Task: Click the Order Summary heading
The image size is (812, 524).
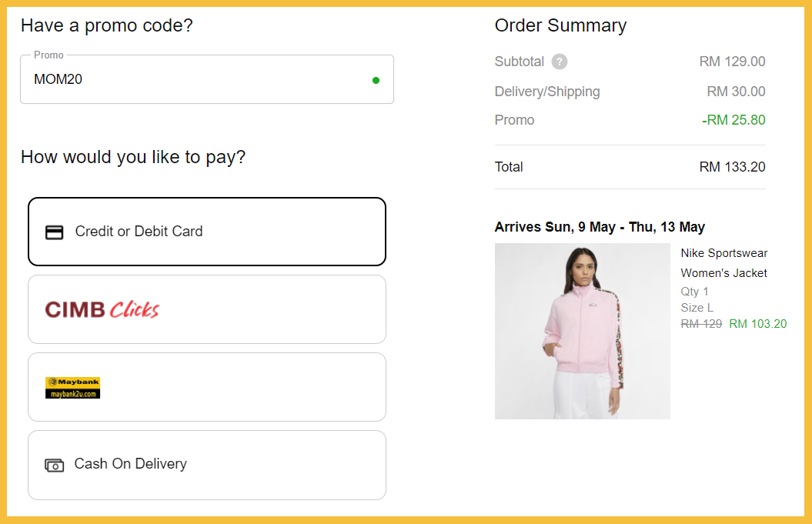Action: pyautogui.click(x=560, y=25)
